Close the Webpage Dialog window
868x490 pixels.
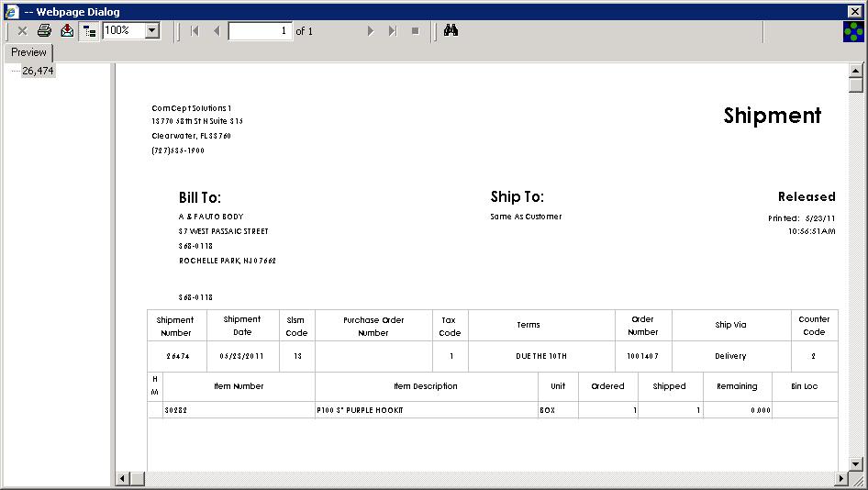[x=855, y=11]
